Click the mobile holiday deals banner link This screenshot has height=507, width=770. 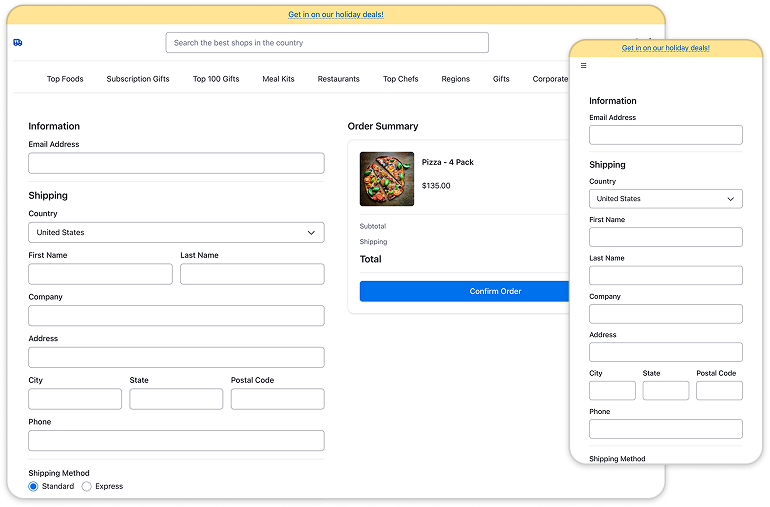665,48
